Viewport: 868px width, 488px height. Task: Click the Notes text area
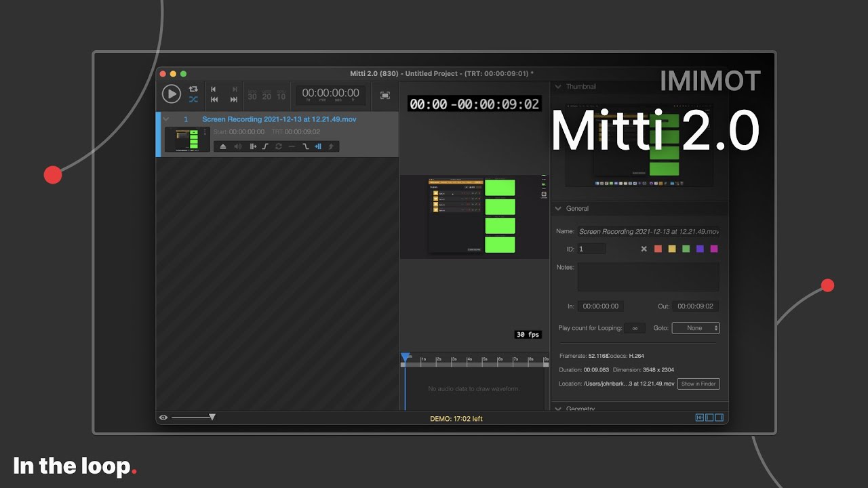click(648, 277)
